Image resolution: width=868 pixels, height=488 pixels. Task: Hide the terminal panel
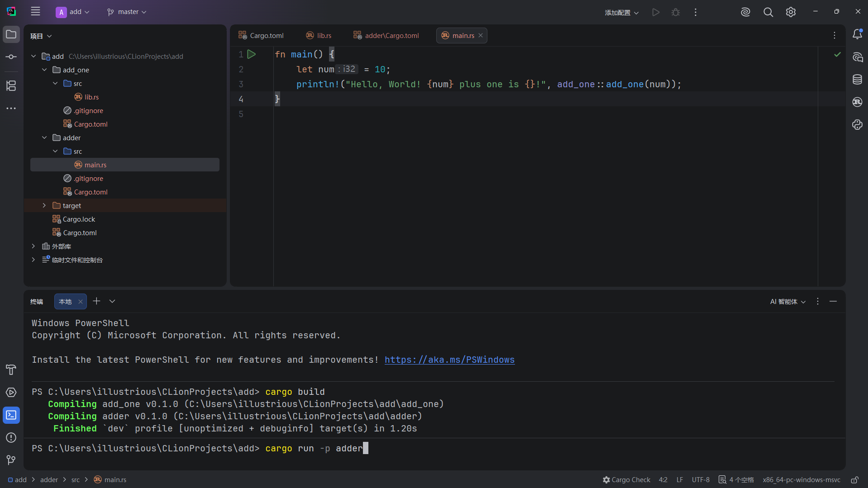pos(833,301)
